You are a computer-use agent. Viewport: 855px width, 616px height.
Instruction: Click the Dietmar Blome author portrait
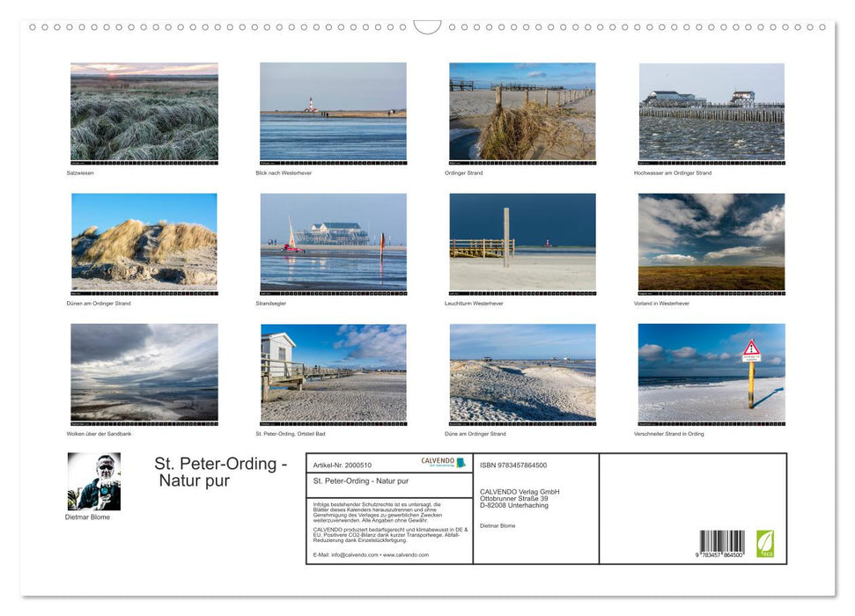point(93,480)
